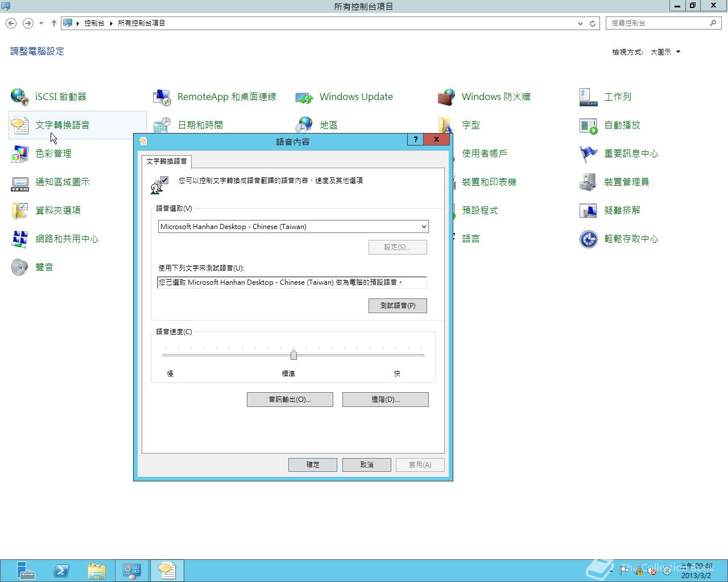Click 確定 to confirm speech settings
Viewport: 728px width, 582px height.
[313, 465]
